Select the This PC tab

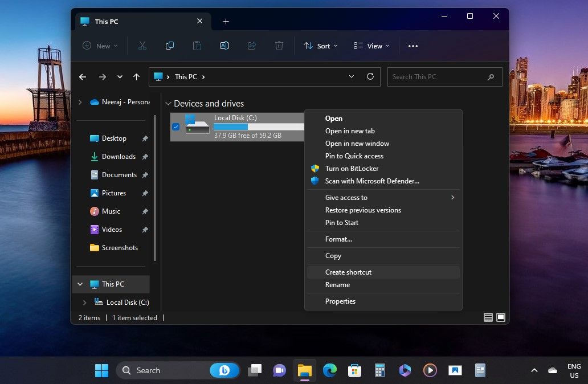point(107,21)
